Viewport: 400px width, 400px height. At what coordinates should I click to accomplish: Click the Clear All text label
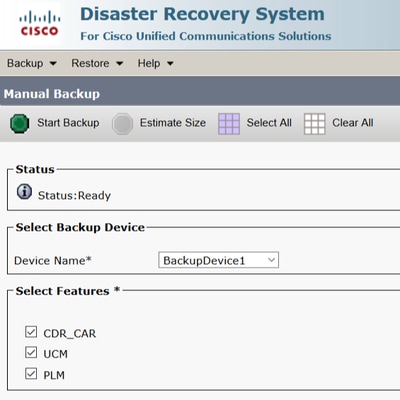[353, 123]
